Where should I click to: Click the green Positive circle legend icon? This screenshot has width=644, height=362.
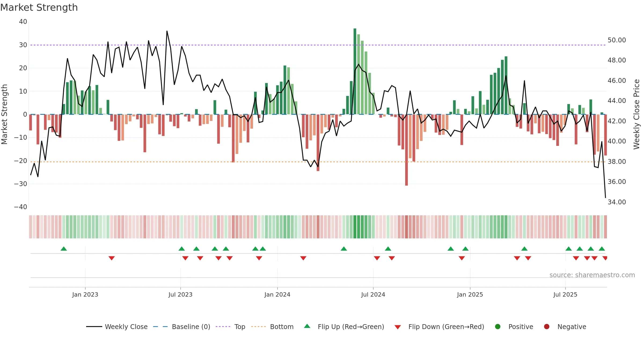[498, 327]
